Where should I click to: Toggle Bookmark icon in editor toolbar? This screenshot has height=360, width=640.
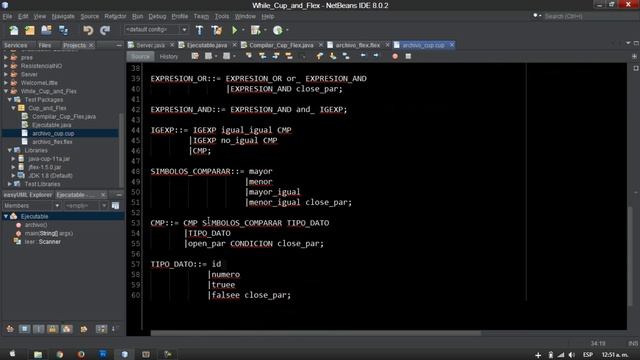[346, 56]
